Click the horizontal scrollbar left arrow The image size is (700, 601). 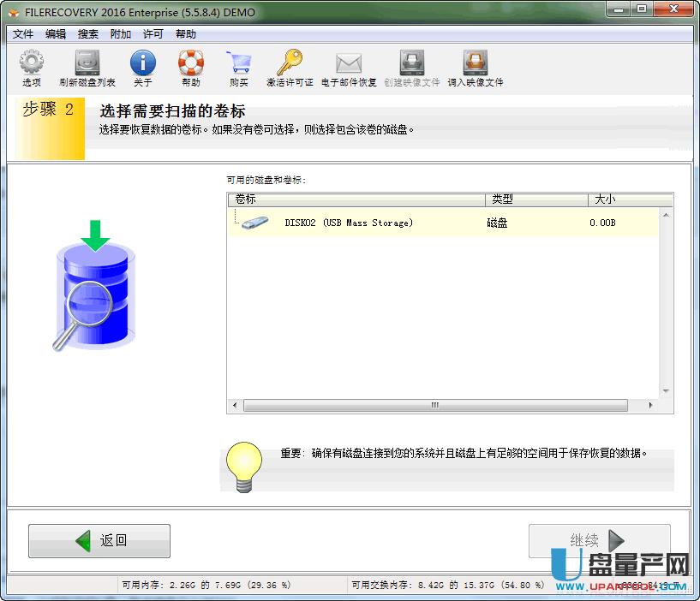tap(235, 406)
